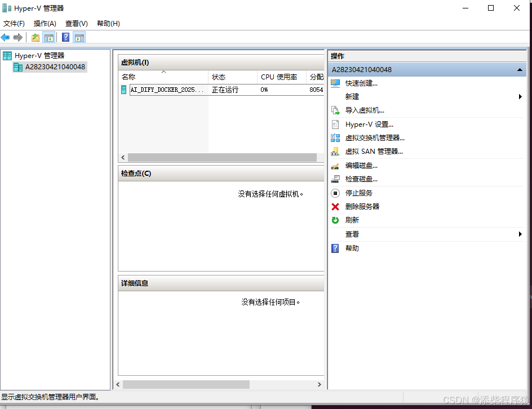Click the 0% CPU usage cell
This screenshot has width=532, height=409.
(x=264, y=90)
